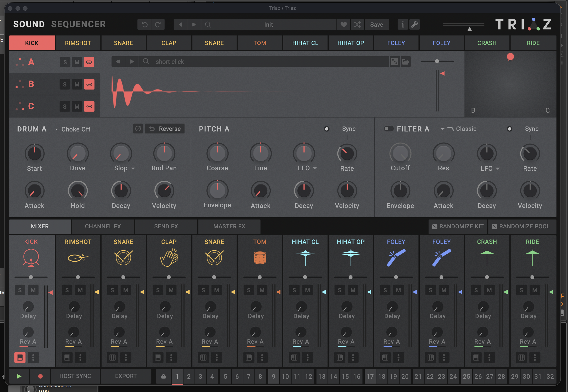Click the Kick drum icon in the mixer
Viewport: 568px width, 392px height.
tap(31, 258)
